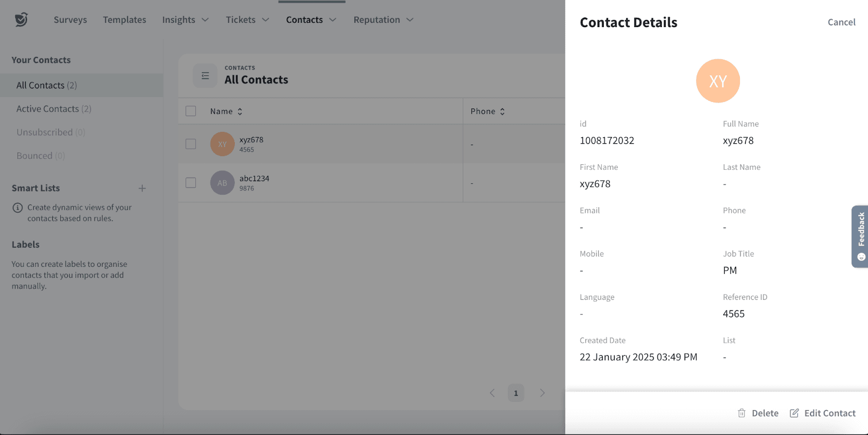Click the AB avatar for abc1234 row
Image resolution: width=868 pixels, height=435 pixels.
tap(222, 183)
